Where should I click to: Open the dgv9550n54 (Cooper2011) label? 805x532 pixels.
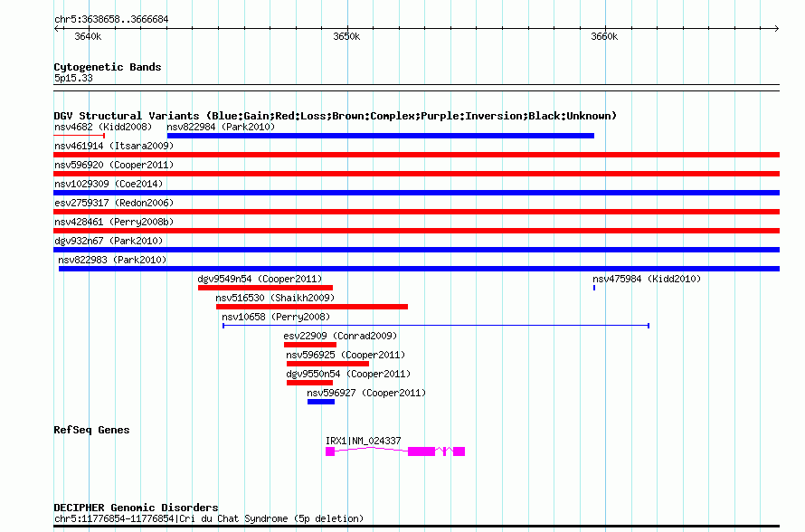point(348,374)
